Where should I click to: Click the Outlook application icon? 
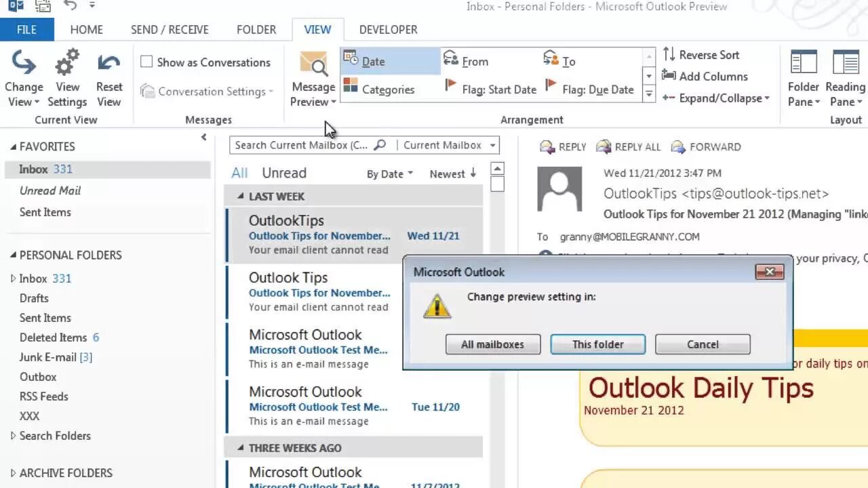(14, 6)
